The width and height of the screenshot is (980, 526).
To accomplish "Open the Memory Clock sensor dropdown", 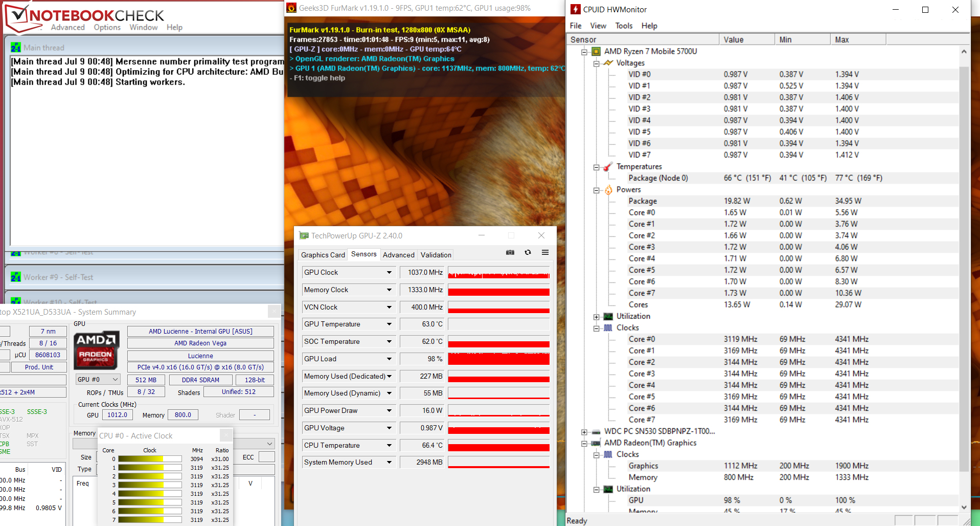I will (x=389, y=290).
